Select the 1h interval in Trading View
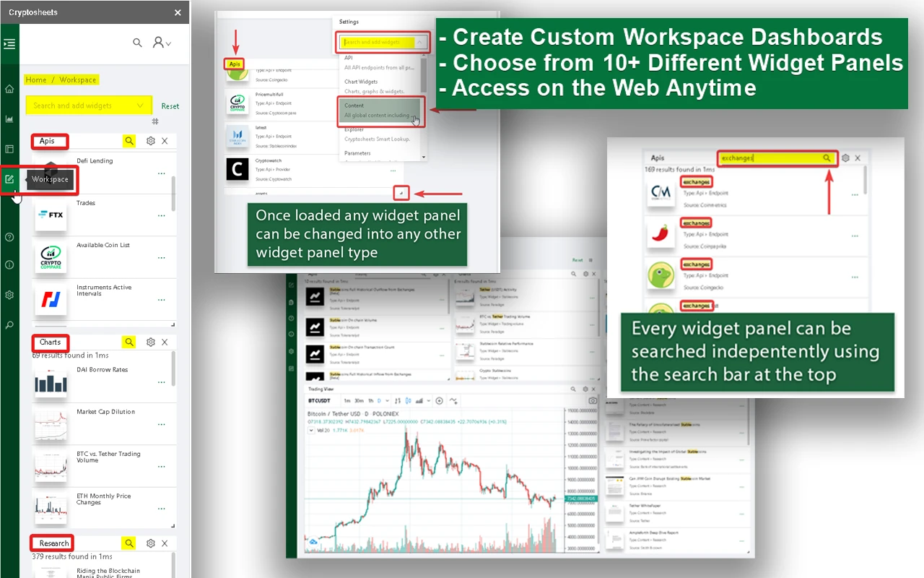The height and width of the screenshot is (578, 924). [x=371, y=400]
